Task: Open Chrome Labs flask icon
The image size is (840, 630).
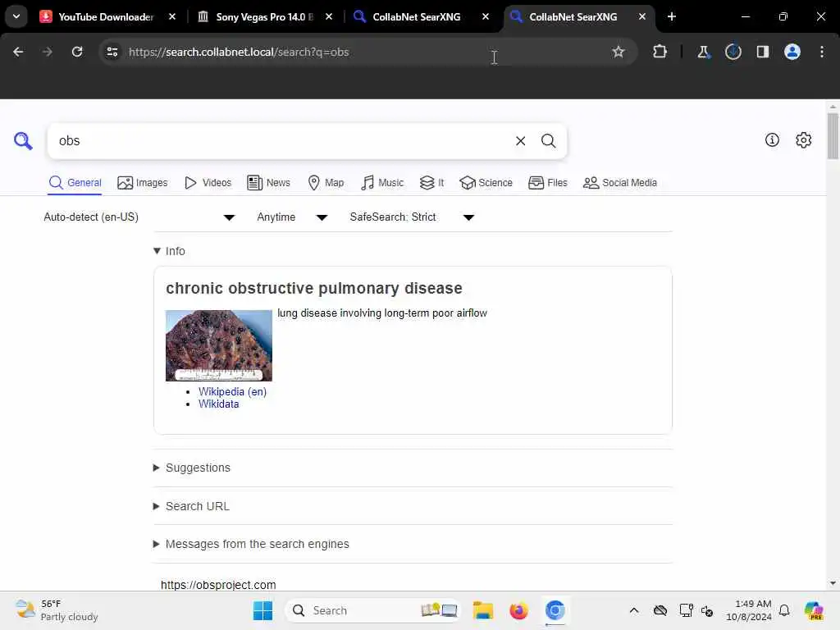Action: click(x=703, y=52)
